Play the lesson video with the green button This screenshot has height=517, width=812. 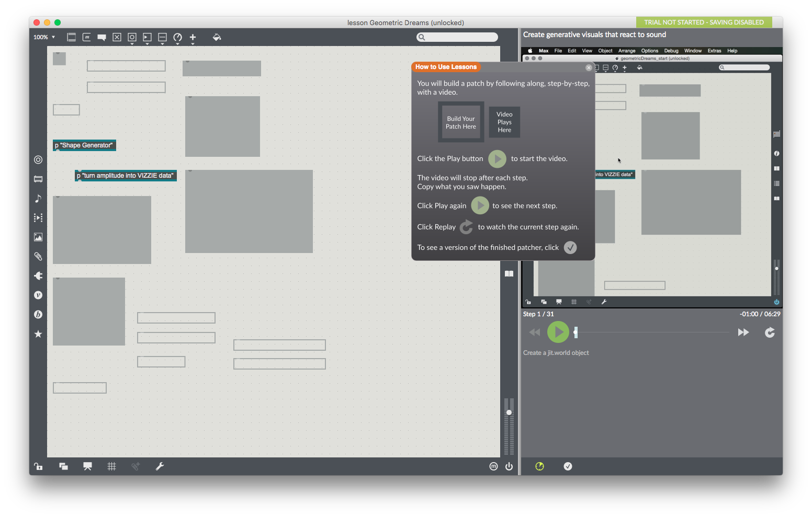[x=558, y=332]
